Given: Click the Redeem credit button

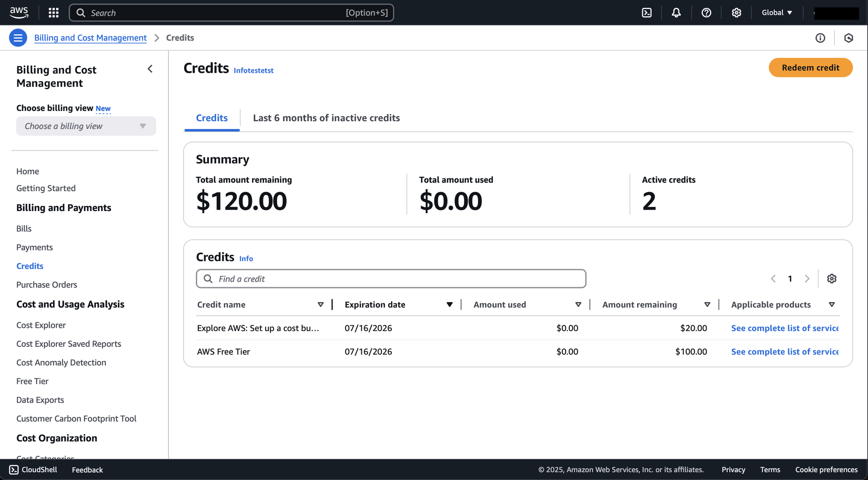Looking at the screenshot, I should point(810,67).
